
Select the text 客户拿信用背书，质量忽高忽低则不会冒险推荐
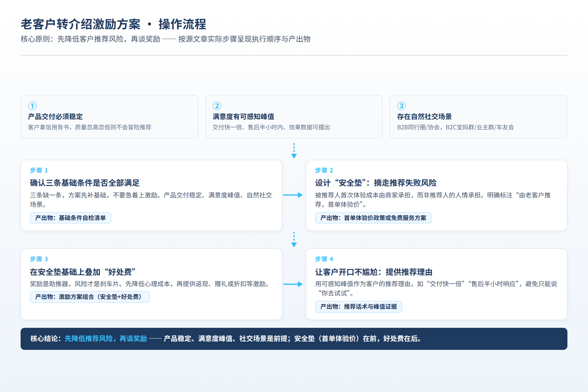[x=89, y=127]
